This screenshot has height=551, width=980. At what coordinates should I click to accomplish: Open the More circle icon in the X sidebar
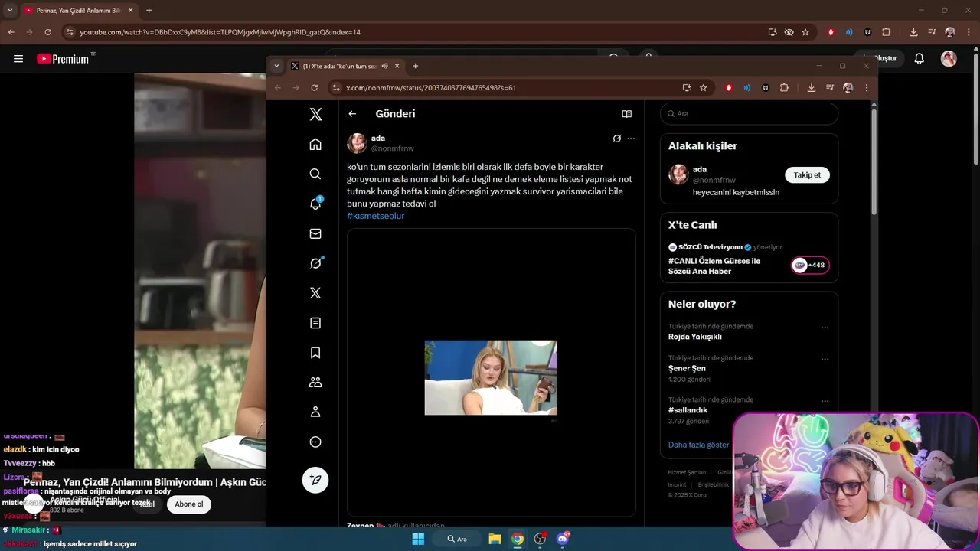point(315,442)
